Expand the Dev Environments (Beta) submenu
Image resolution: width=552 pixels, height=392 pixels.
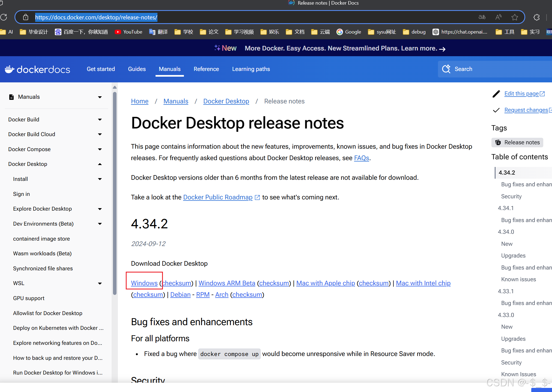coord(100,224)
